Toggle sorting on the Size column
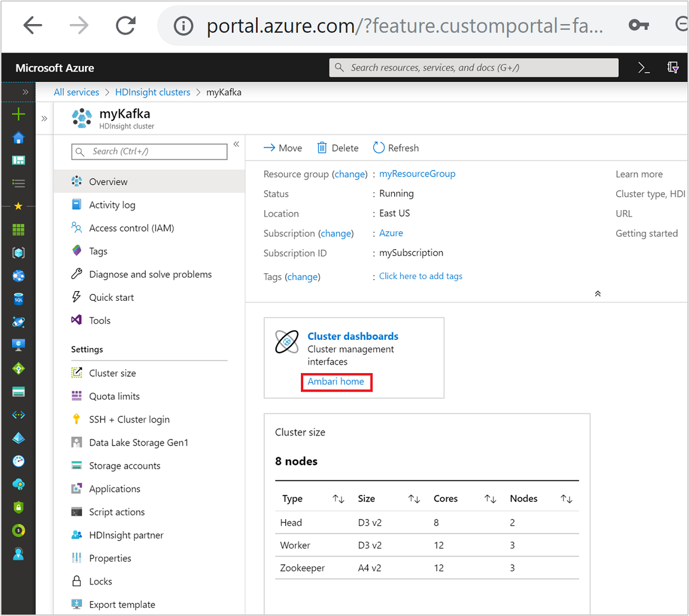Image resolution: width=689 pixels, height=616 pixels. tap(413, 498)
